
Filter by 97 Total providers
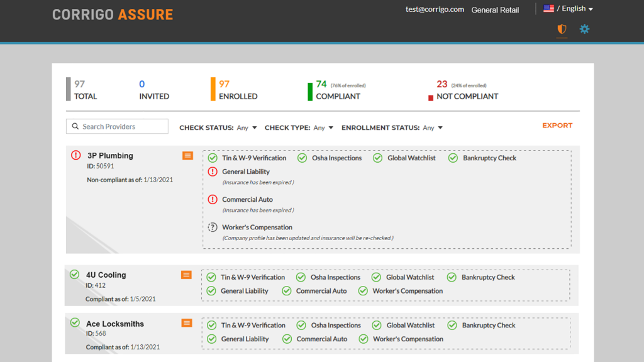tap(82, 89)
